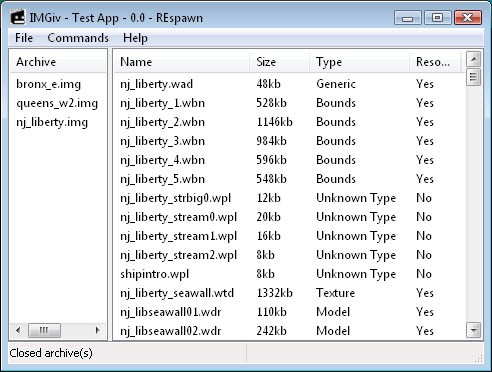Image resolution: width=492 pixels, height=372 pixels.
Task: Click the Archive panel horizontal scrollbar thumb
Action: click(44, 330)
